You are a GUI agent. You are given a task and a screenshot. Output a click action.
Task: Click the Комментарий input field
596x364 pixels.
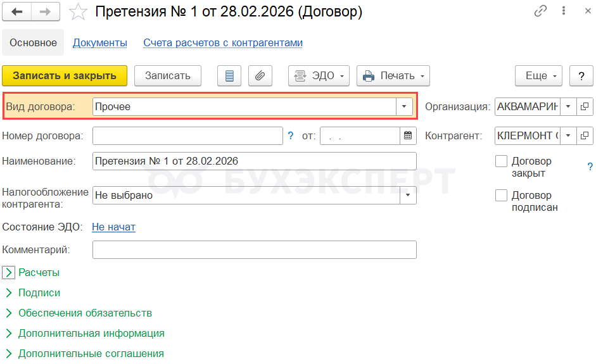[254, 250]
